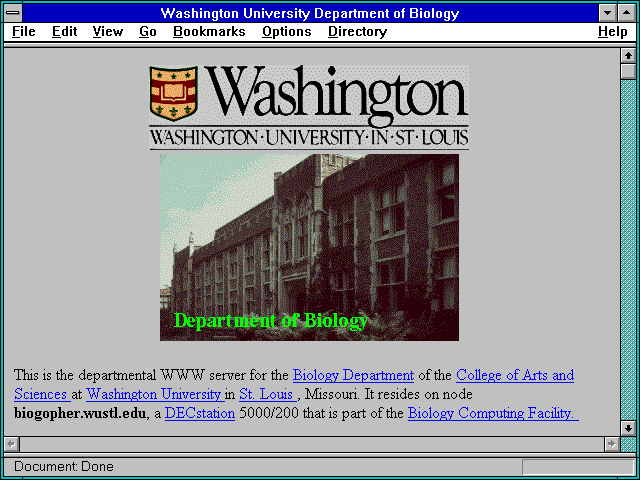Click the vertical scrollbar down arrow
This screenshot has width=640, height=480.
pyautogui.click(x=628, y=428)
